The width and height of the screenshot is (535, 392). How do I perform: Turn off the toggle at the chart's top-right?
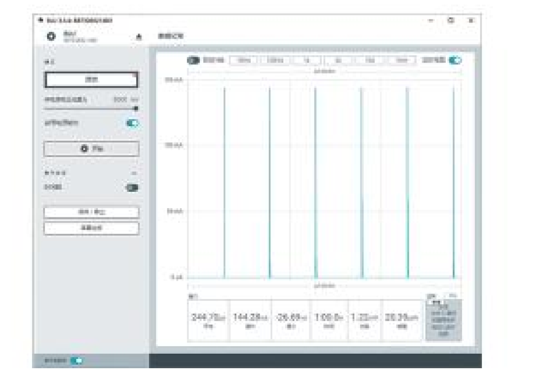(455, 60)
